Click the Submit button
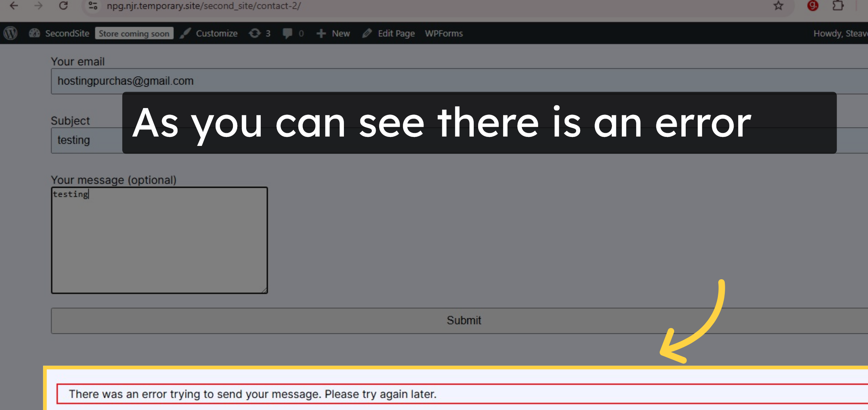The image size is (868, 410). click(464, 320)
